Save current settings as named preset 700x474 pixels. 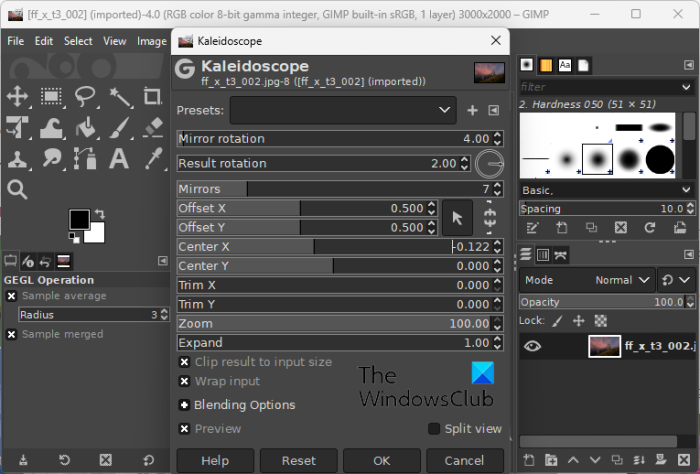coord(472,110)
